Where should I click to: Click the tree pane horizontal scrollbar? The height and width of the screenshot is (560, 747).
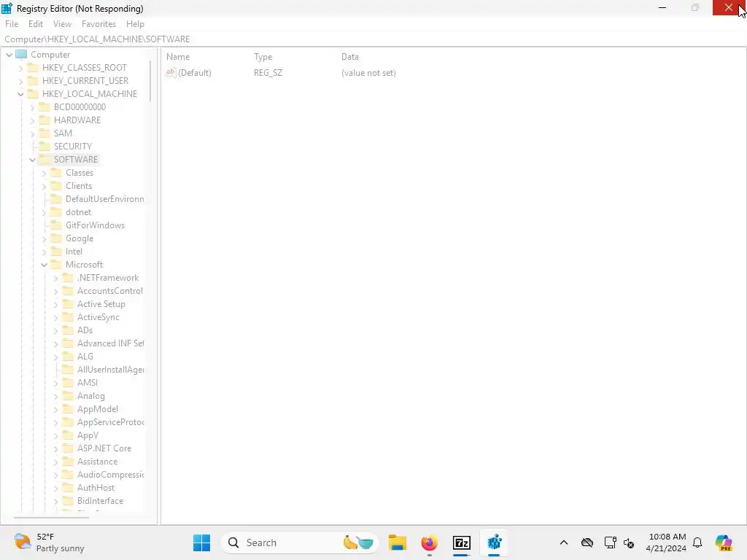pos(52,517)
